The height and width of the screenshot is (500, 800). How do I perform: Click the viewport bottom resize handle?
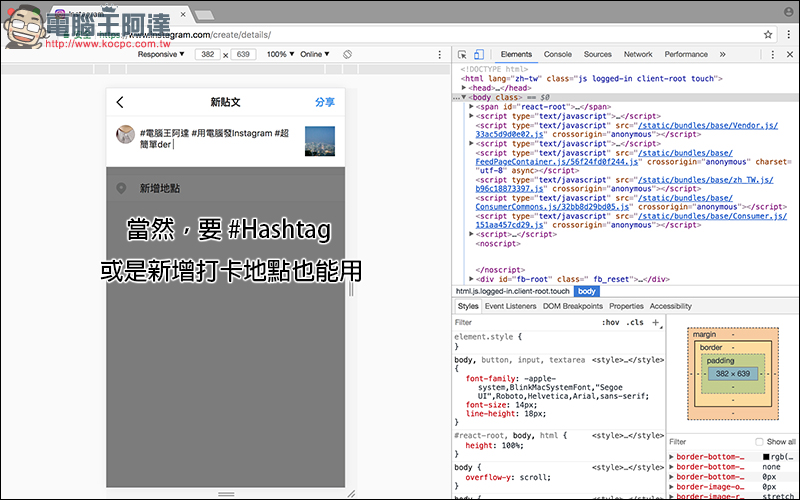click(226, 494)
